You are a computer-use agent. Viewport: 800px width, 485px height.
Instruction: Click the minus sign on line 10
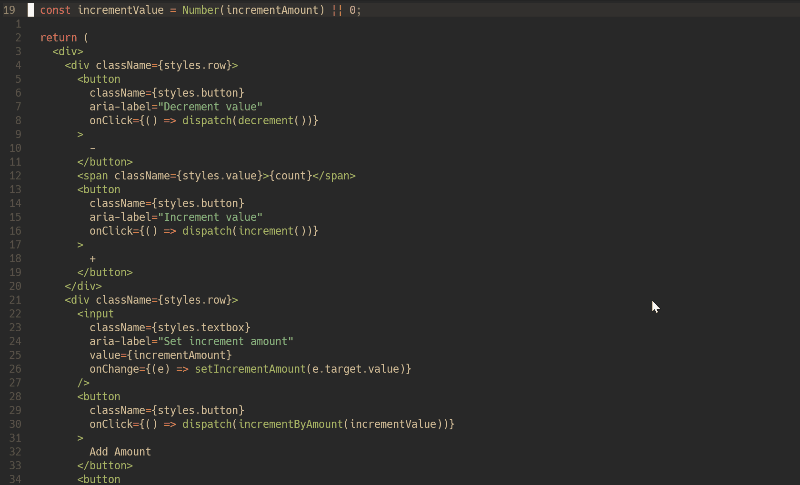point(92,148)
